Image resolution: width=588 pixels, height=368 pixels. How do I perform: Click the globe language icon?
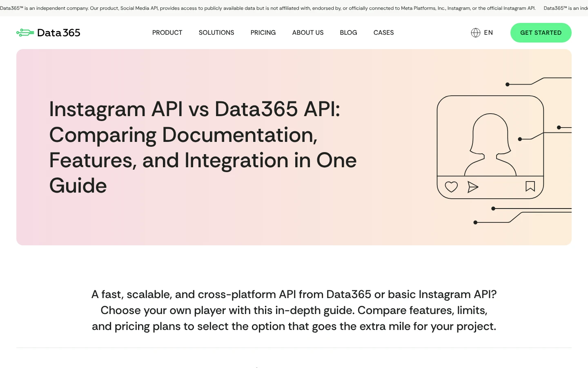475,33
